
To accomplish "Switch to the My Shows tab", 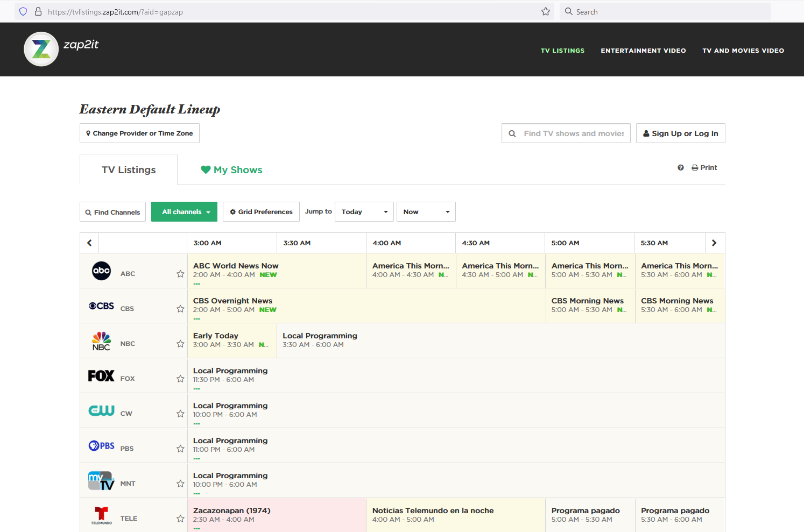I will [231, 170].
